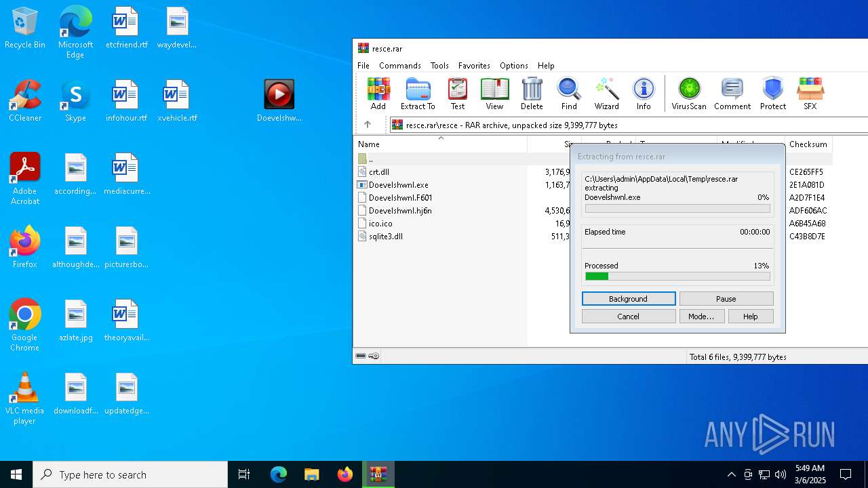Click the key icon in the status bar

point(374,356)
